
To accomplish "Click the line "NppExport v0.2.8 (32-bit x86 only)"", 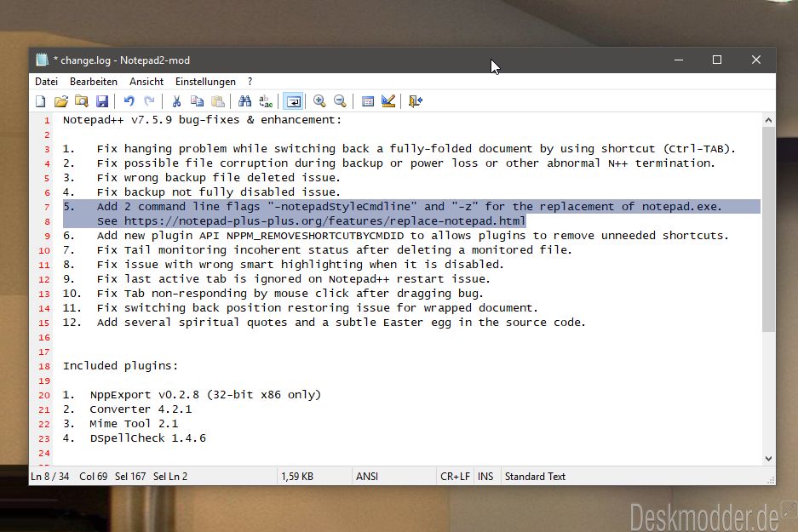I will pyautogui.click(x=192, y=395).
